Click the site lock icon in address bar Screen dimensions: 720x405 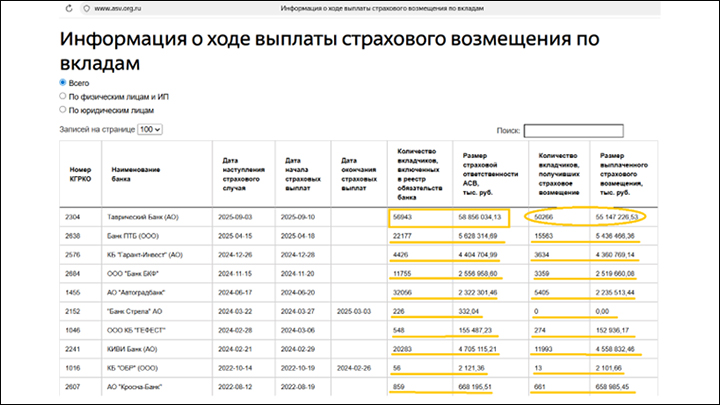[x=85, y=9]
